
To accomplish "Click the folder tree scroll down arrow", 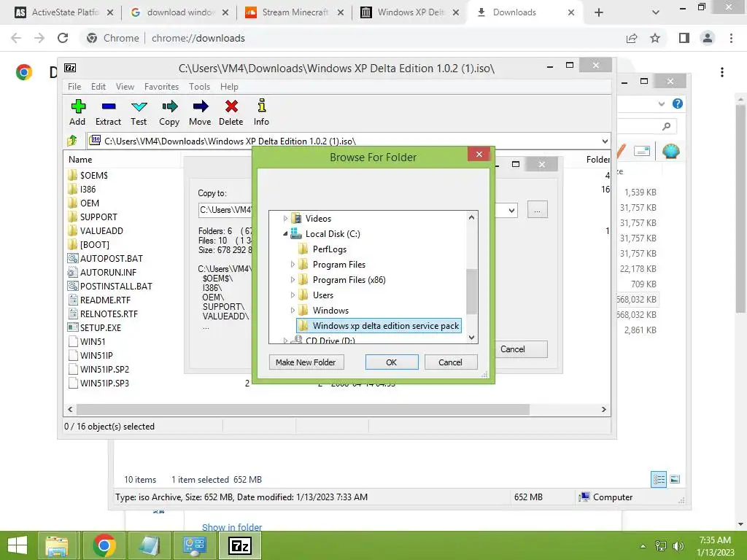I will click(x=471, y=338).
